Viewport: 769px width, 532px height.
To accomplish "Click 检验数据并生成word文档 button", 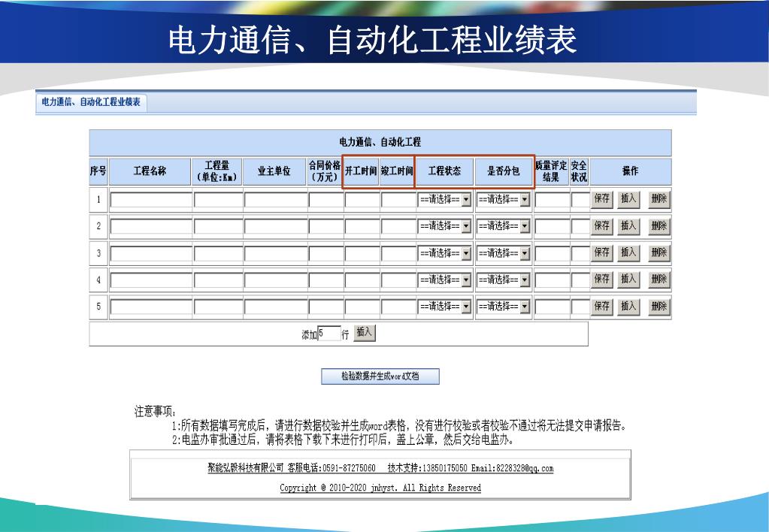I will (x=380, y=376).
